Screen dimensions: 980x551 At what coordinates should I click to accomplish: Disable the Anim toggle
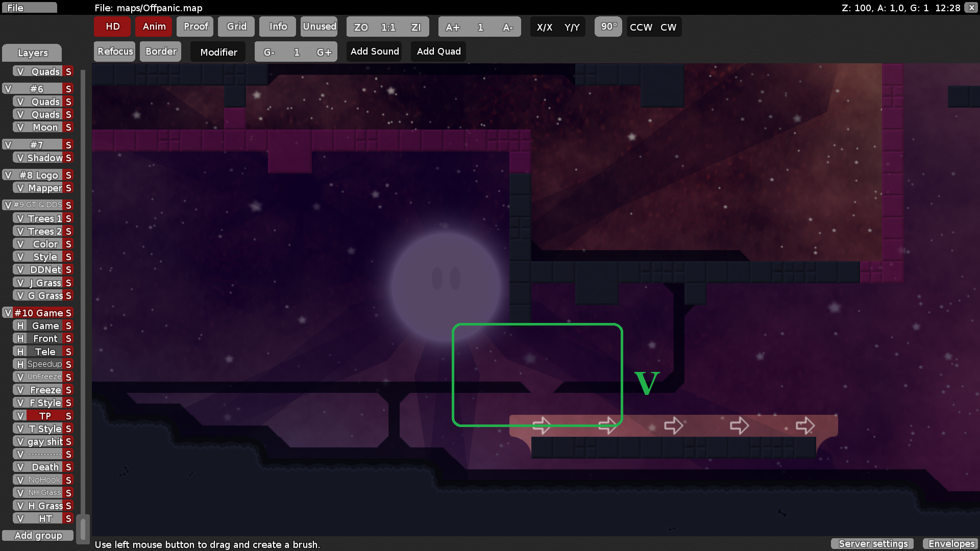point(154,26)
